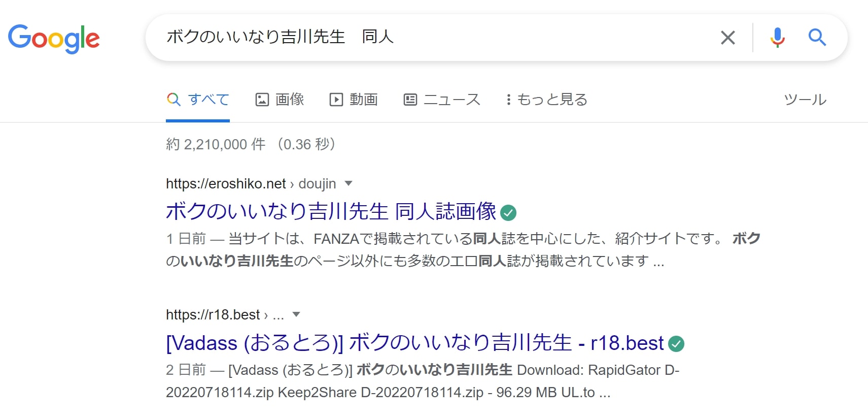Expand dropdown arrow next to eroshiko.net doujin
Screen dimensions: 868x418
click(349, 183)
